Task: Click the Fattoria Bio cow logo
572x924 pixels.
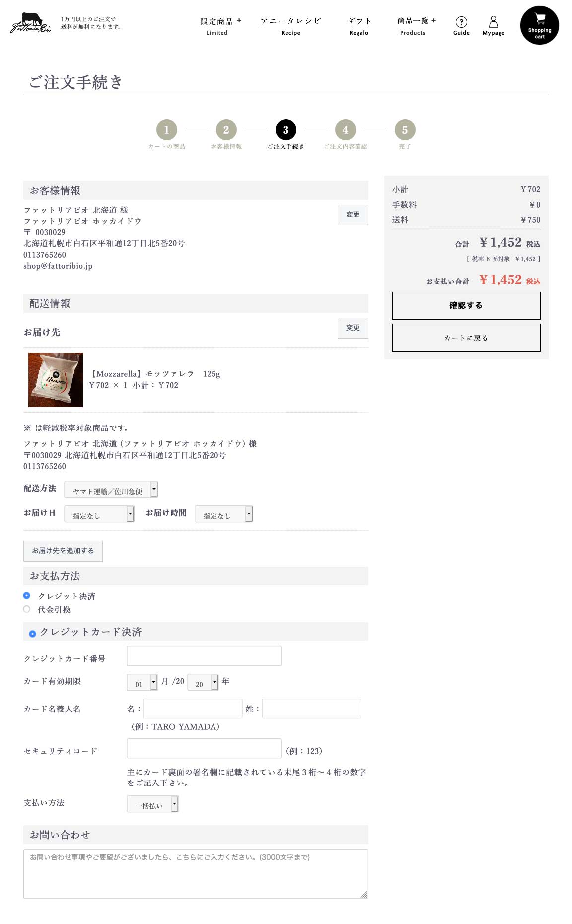Action: [31, 23]
